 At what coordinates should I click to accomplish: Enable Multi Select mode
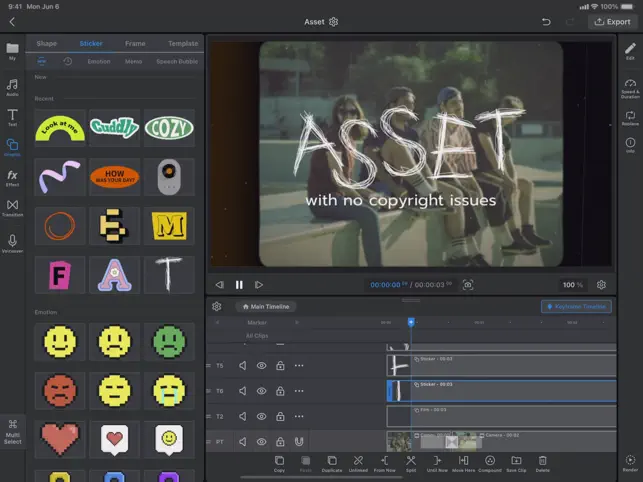click(x=13, y=432)
